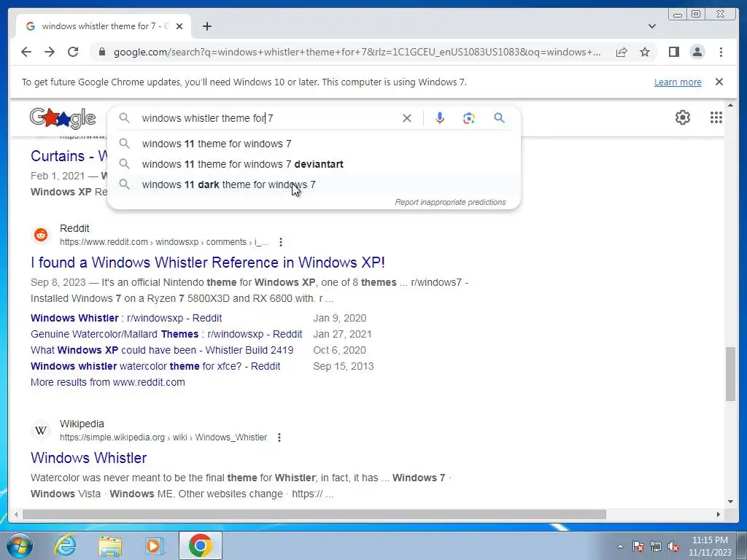Click the horizontal scrollbar left arrow

(x=16, y=514)
